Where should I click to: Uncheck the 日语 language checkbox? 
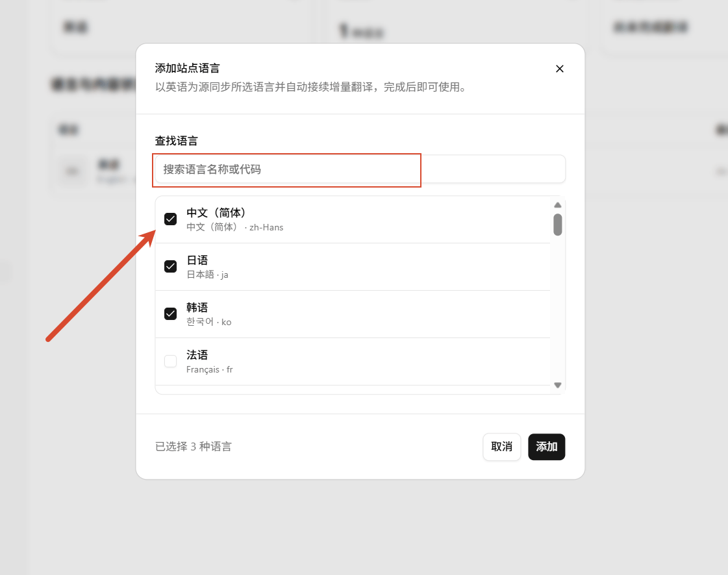coord(170,266)
